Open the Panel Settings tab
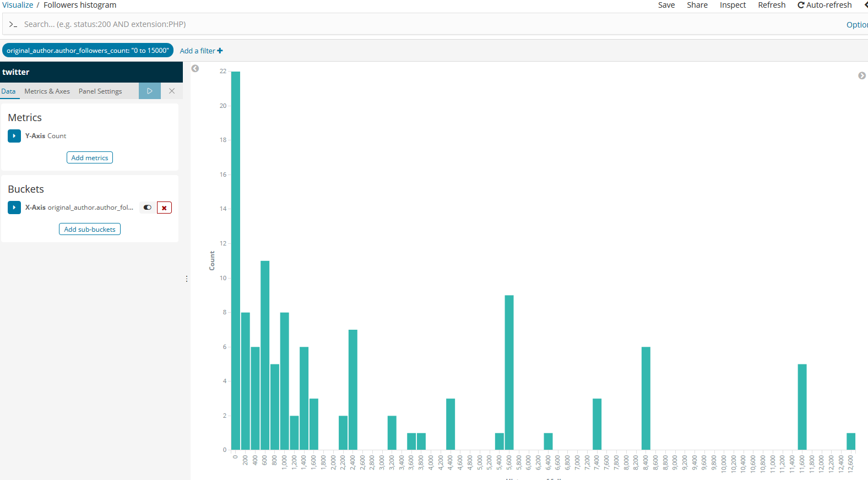The height and width of the screenshot is (480, 868). pos(100,91)
